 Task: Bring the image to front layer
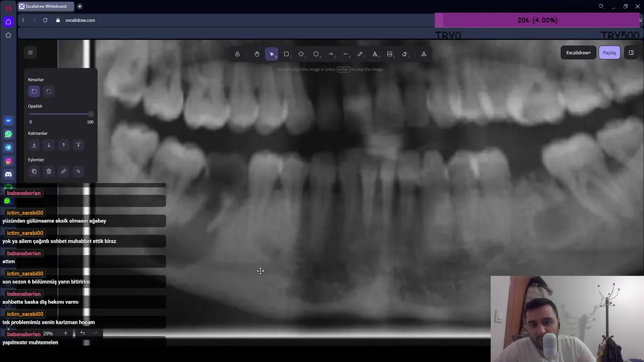(78, 145)
